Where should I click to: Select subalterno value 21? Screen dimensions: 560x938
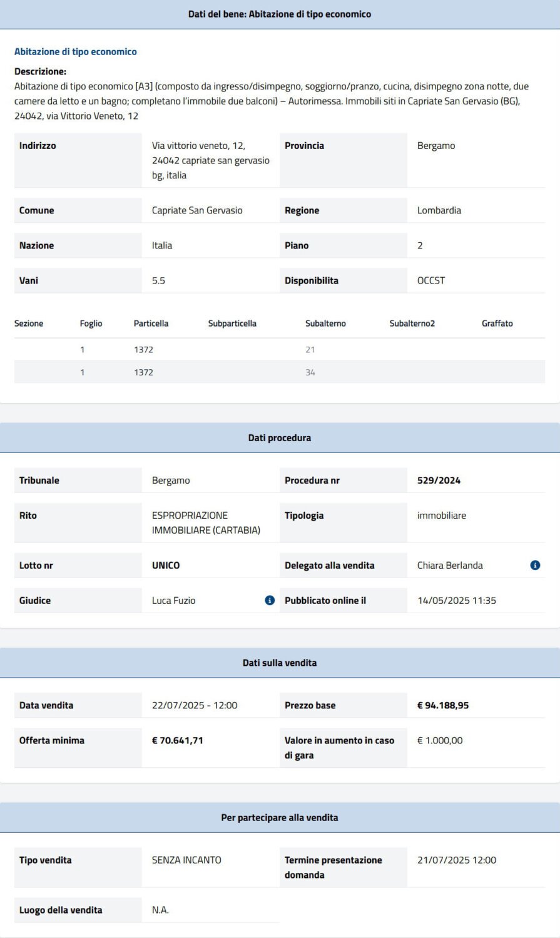tap(310, 350)
